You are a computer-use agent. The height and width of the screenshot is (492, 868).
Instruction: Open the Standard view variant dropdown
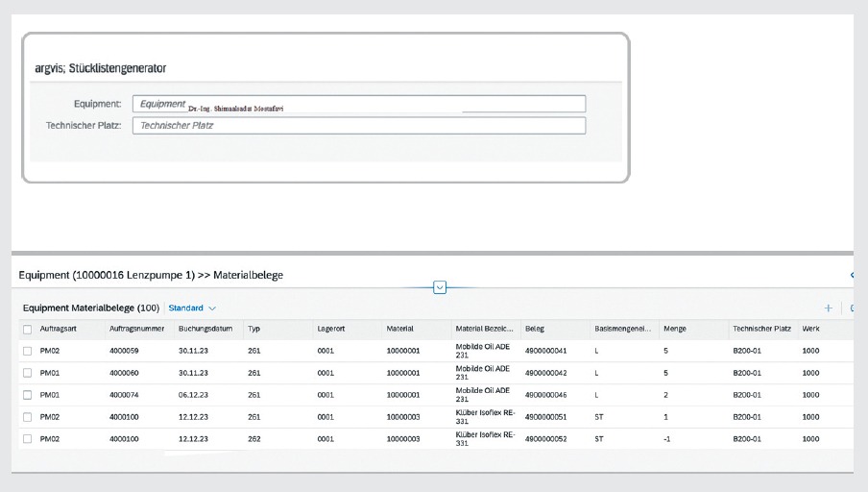coord(192,308)
